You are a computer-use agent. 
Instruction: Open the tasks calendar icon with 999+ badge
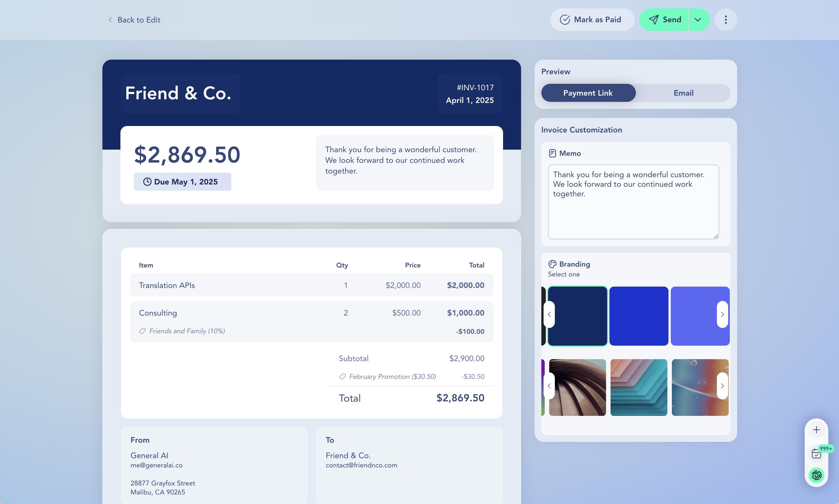click(816, 453)
